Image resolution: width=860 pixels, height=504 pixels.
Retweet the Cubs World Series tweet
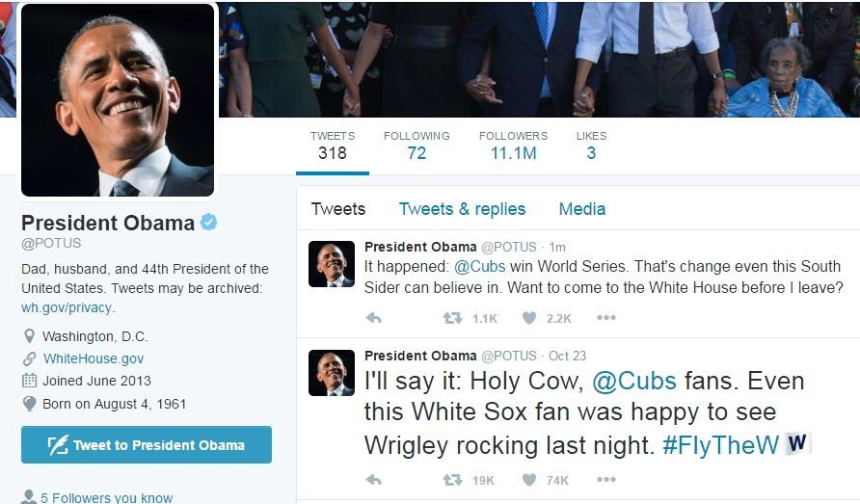point(452,318)
